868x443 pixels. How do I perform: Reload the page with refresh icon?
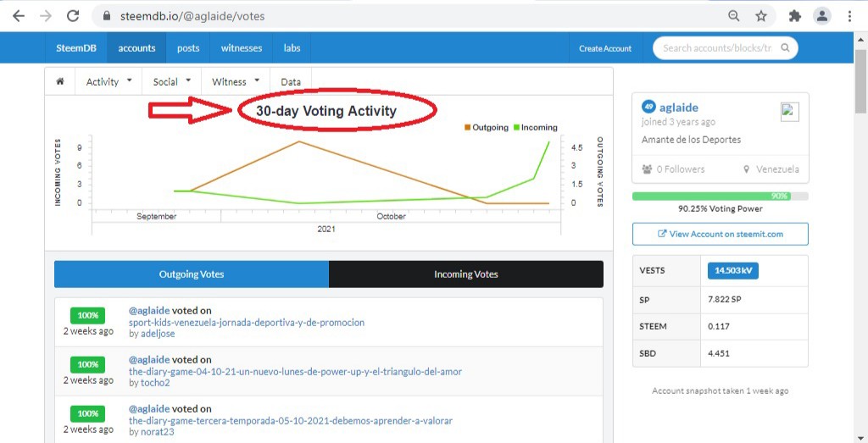pyautogui.click(x=73, y=16)
